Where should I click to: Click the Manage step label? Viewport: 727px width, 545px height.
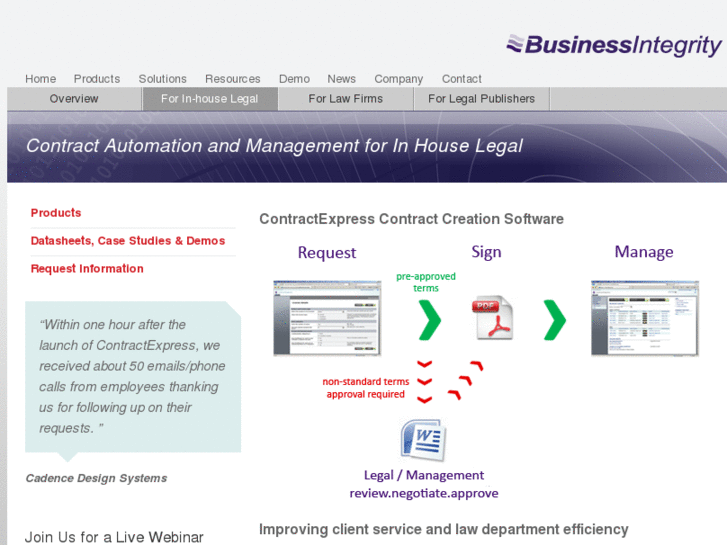[644, 252]
